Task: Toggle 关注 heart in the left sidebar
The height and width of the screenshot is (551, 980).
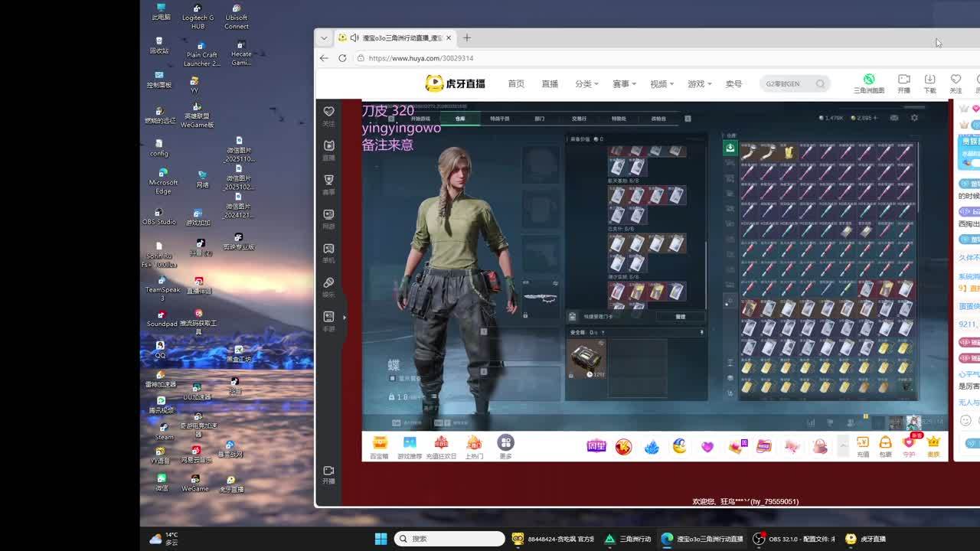Action: tap(328, 116)
